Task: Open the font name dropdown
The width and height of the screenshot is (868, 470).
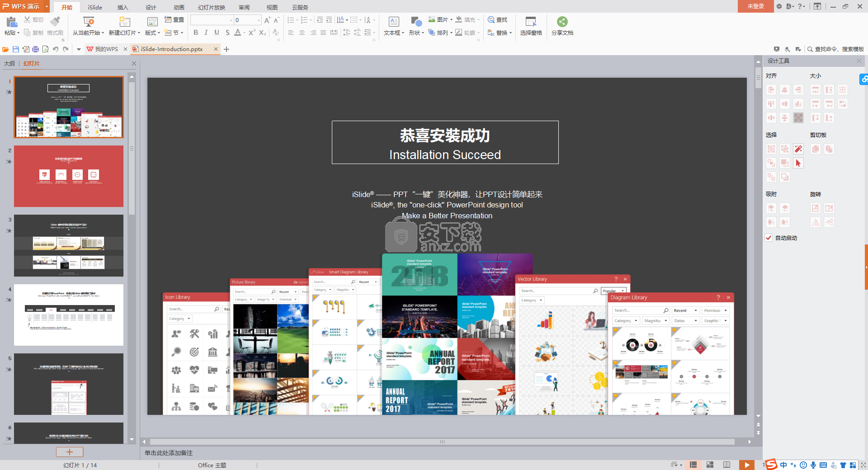Action: point(231,20)
